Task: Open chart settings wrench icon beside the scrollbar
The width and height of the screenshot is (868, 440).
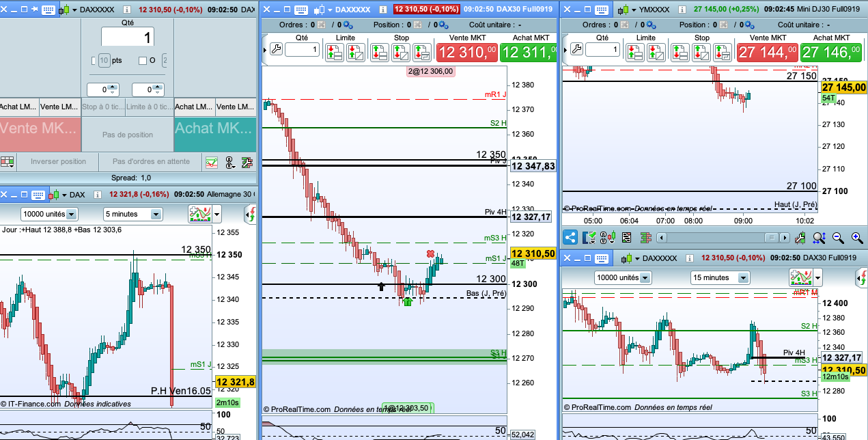Action: (800, 237)
